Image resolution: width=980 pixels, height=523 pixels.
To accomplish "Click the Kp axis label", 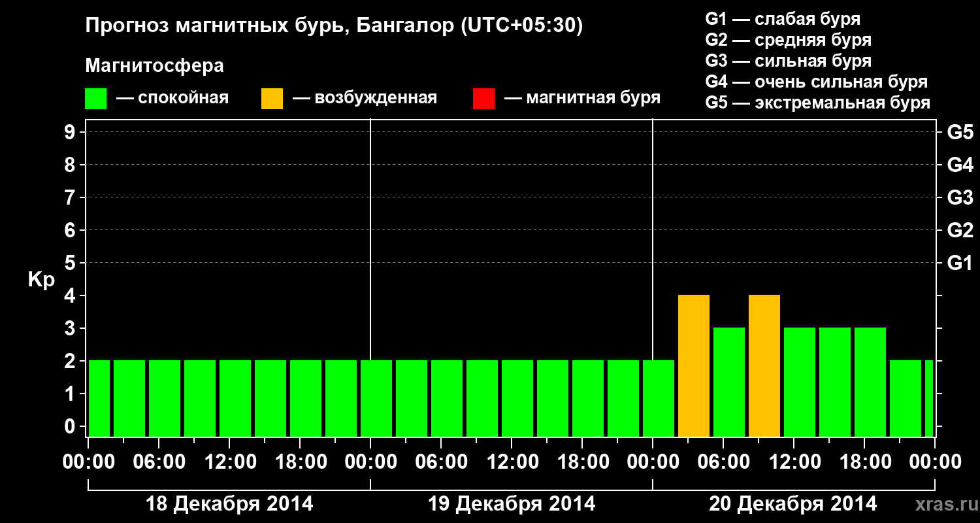I will tap(41, 280).
